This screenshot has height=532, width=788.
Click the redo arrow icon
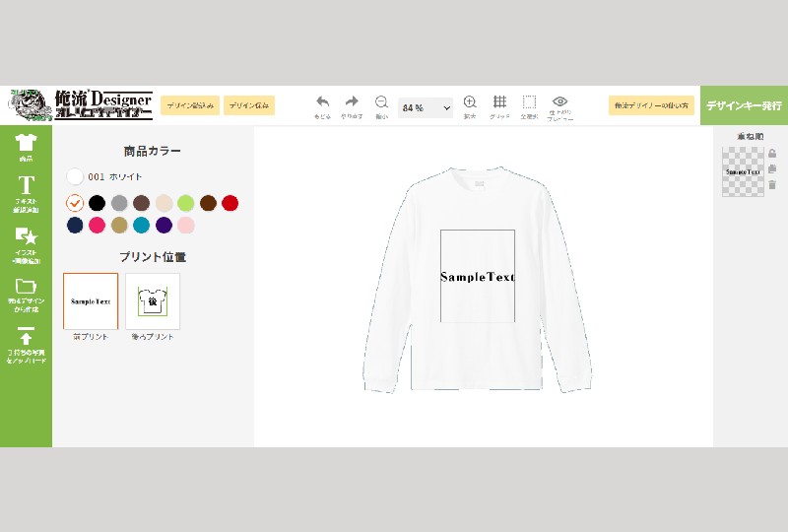click(352, 101)
